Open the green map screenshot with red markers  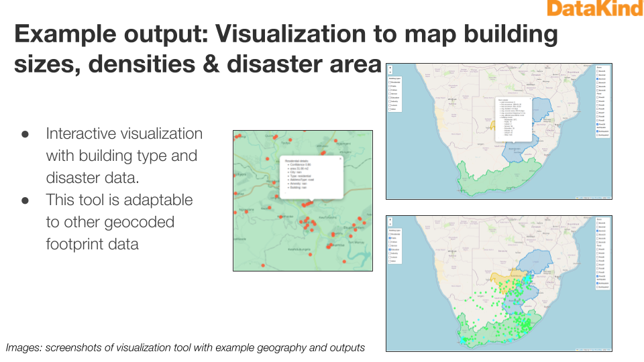click(x=303, y=200)
